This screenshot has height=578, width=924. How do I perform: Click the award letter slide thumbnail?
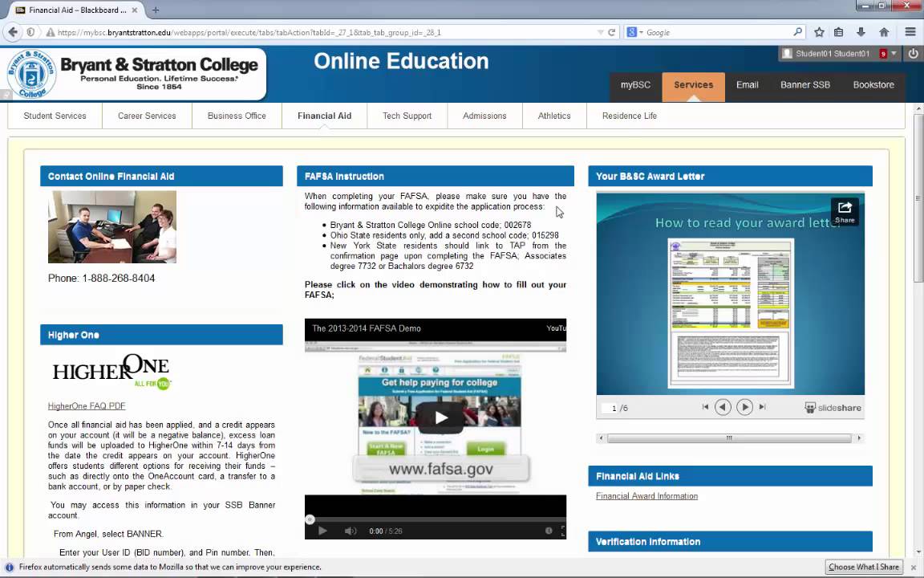[731, 313]
